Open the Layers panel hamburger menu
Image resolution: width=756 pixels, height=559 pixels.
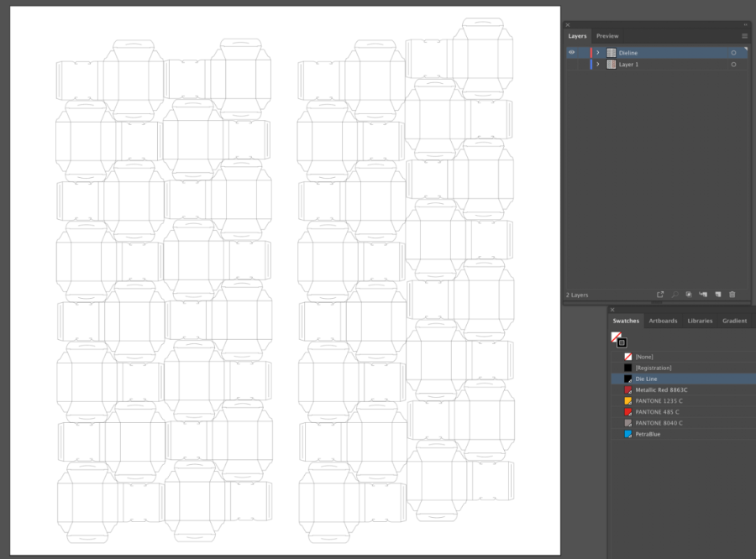744,36
